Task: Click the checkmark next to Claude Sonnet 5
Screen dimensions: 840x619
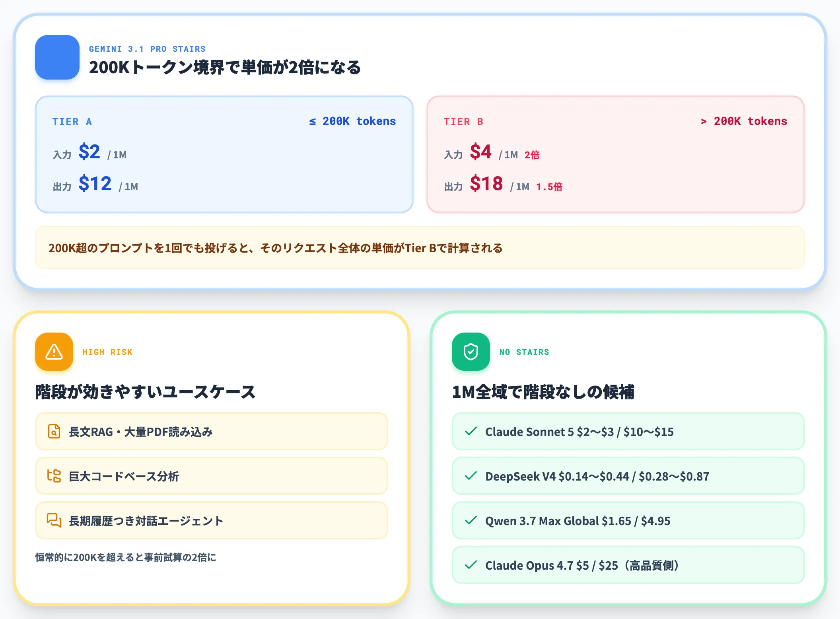Action: click(471, 431)
